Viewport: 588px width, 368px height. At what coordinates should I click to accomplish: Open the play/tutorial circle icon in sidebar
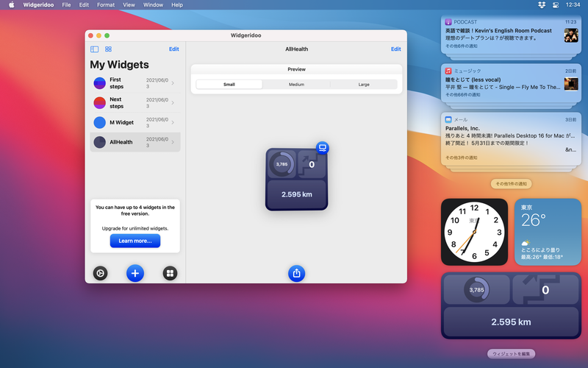(x=100, y=273)
